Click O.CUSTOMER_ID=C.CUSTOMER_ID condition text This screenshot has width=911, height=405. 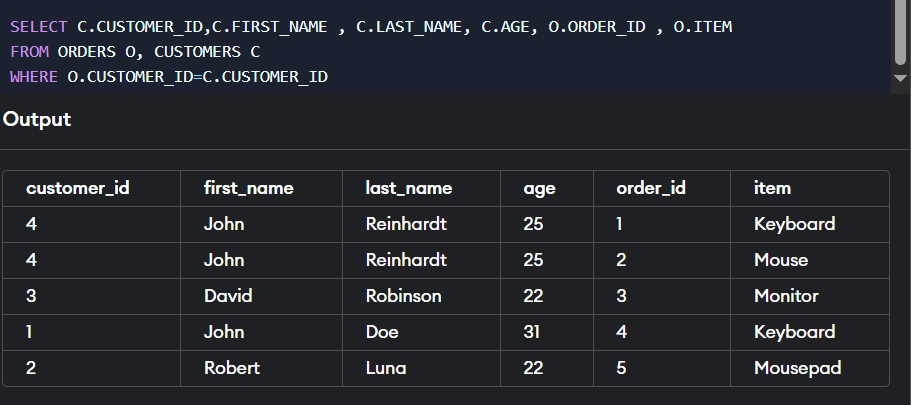pyautogui.click(x=198, y=77)
